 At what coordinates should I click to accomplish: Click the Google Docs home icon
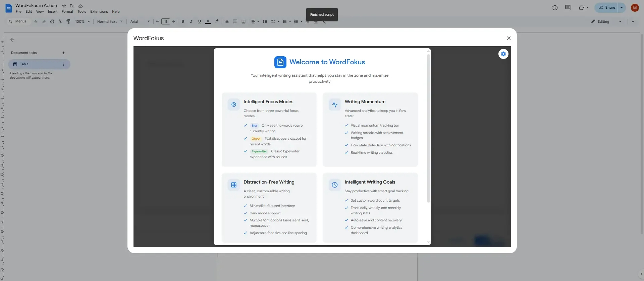tap(9, 8)
